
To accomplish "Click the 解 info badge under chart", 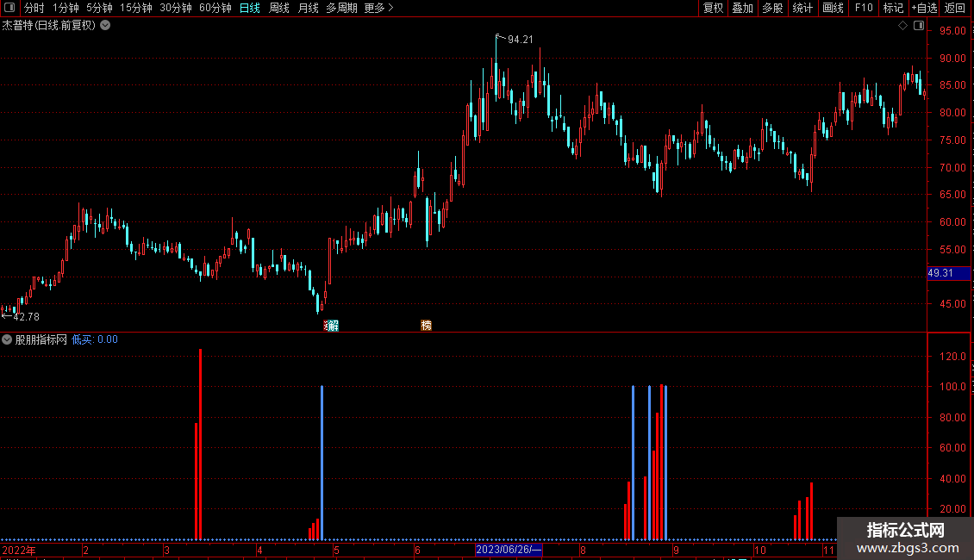I will (332, 326).
